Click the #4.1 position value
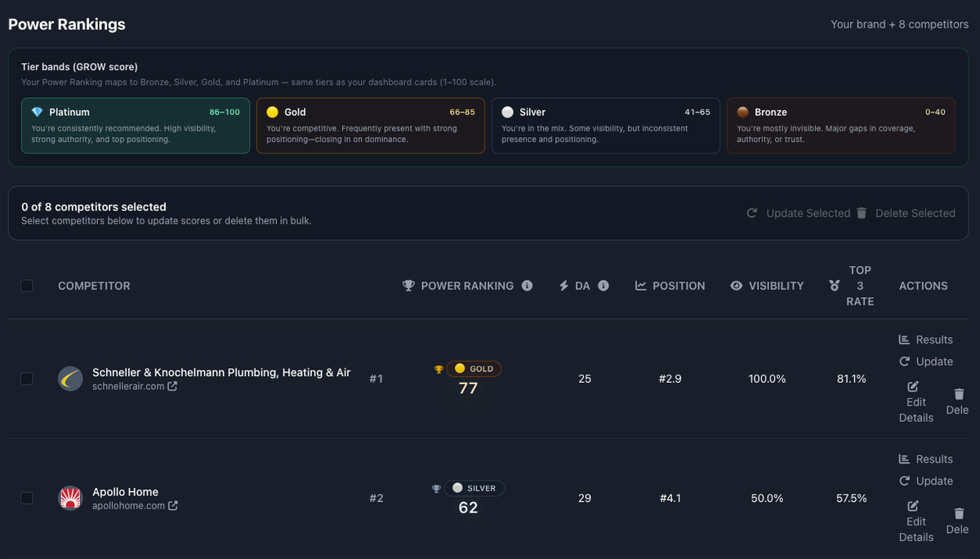980x559 pixels. tap(670, 498)
